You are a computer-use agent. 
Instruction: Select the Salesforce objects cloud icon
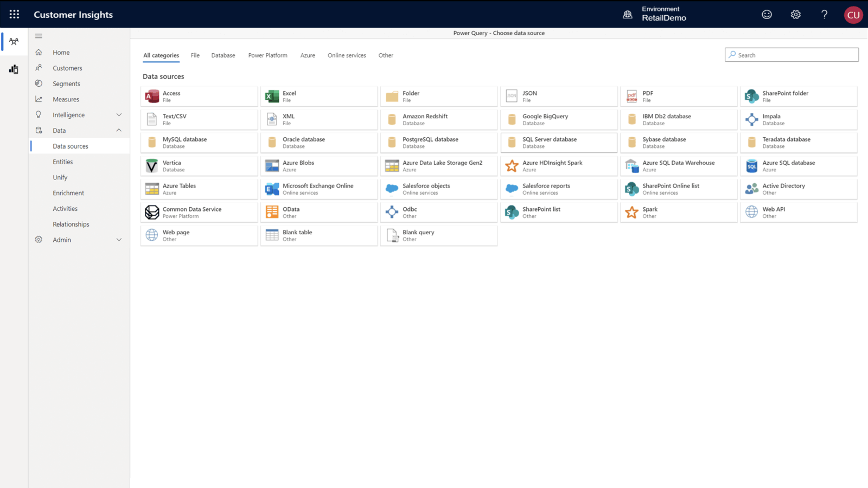[x=392, y=189]
